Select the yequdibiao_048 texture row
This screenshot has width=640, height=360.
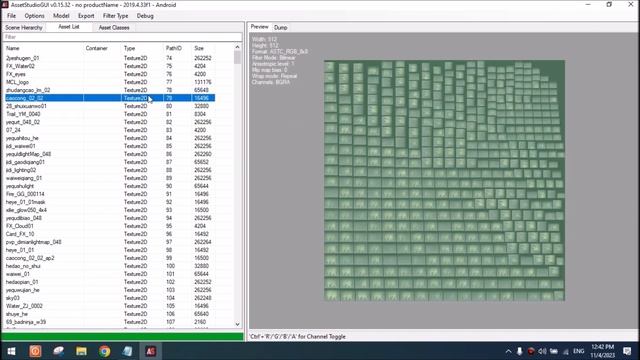point(109,218)
